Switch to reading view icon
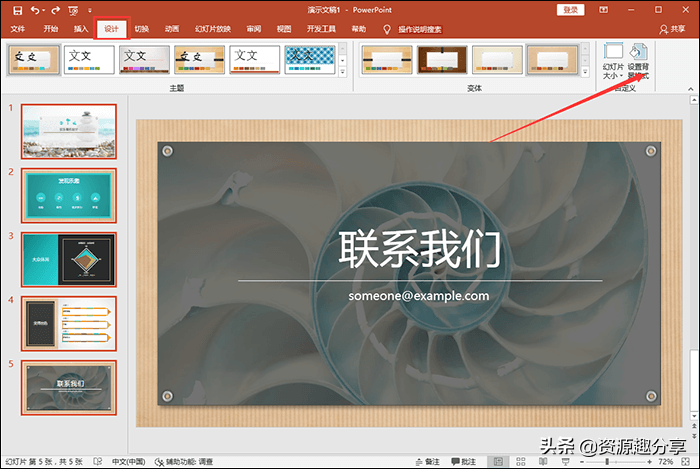700x469 pixels. pos(543,461)
